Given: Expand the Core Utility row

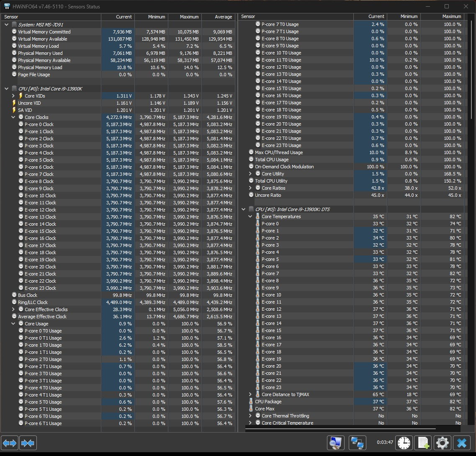Looking at the screenshot, I should (250, 174).
